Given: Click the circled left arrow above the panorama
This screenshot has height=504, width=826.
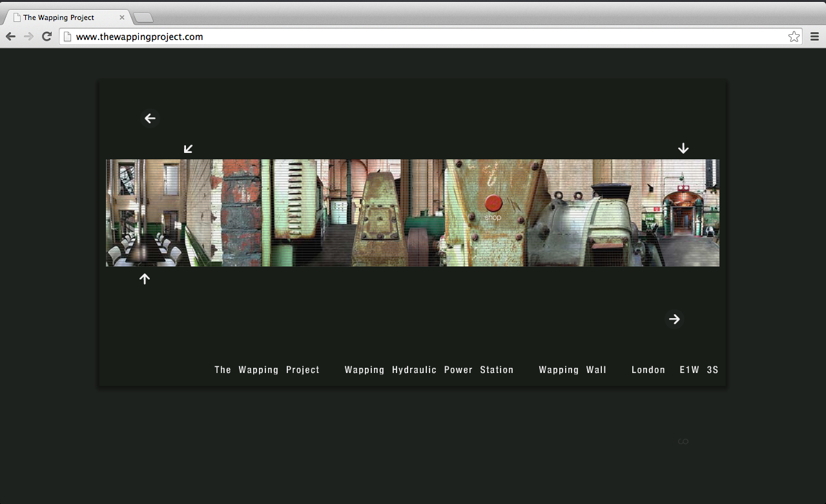Looking at the screenshot, I should coord(150,118).
